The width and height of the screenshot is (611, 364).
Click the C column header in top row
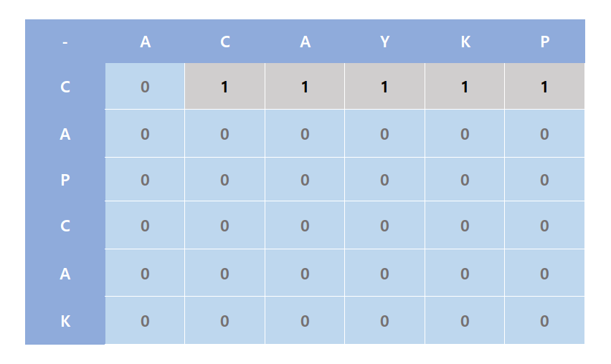[x=225, y=42]
